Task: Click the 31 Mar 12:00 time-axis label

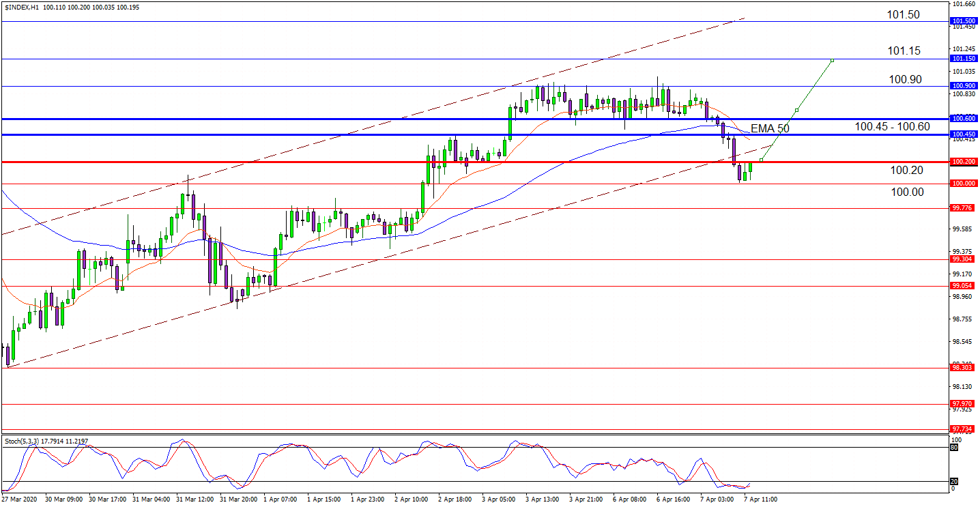Action: pos(195,499)
